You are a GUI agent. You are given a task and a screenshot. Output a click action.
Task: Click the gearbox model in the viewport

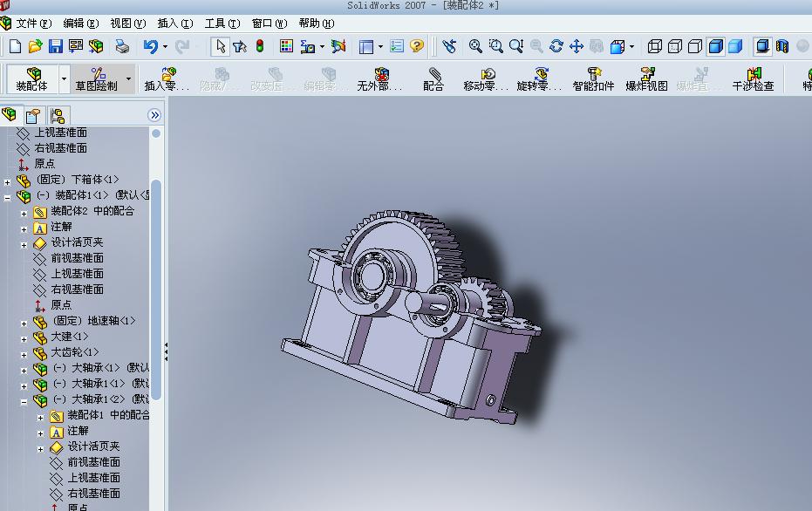[x=412, y=316]
